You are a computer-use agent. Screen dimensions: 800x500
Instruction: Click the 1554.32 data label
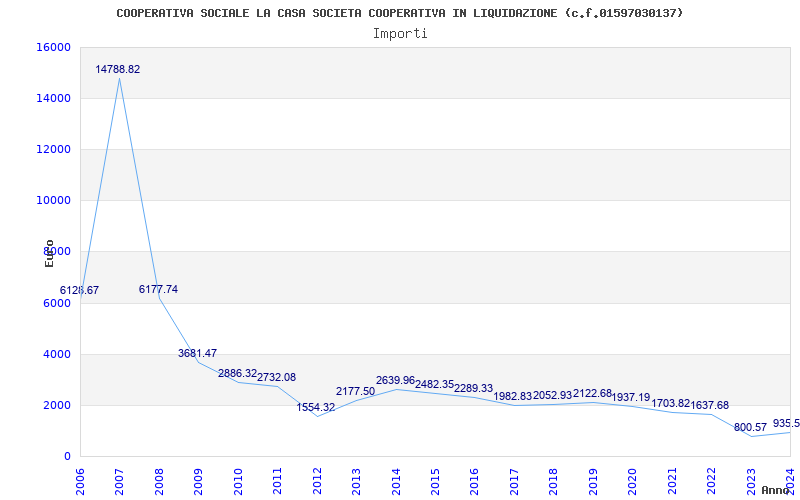[x=316, y=407]
